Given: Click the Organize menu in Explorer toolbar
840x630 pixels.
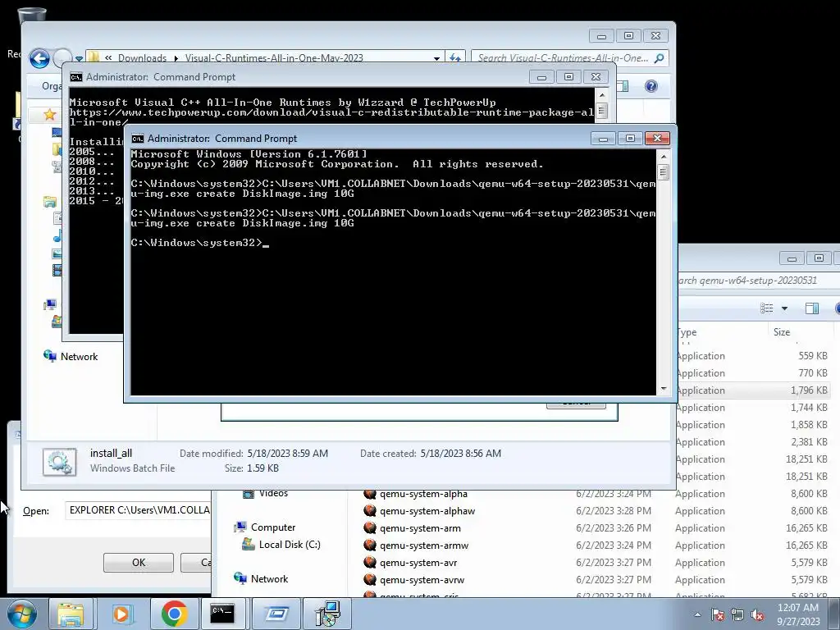Looking at the screenshot, I should click(52, 86).
